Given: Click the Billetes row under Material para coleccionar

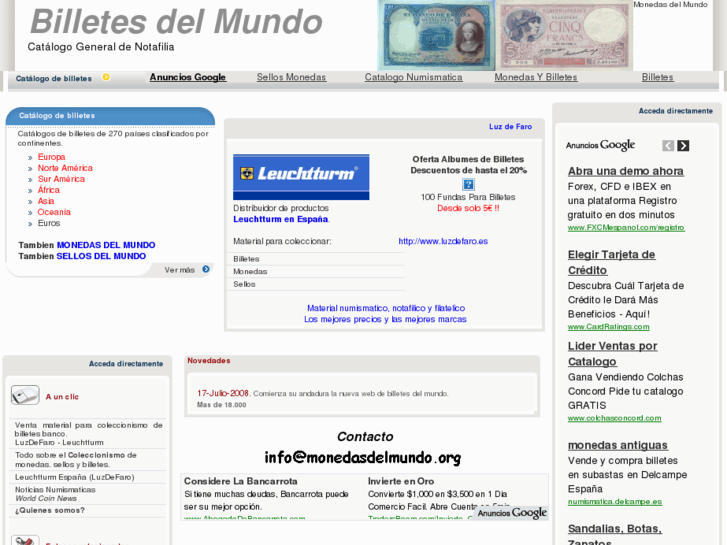Looking at the screenshot, I should (316, 259).
